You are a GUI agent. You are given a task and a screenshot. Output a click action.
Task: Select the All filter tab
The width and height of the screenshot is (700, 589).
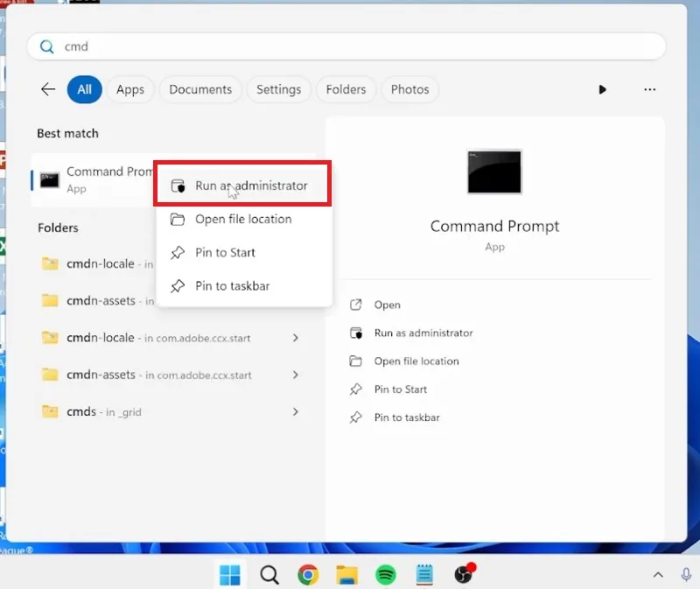pyautogui.click(x=84, y=89)
